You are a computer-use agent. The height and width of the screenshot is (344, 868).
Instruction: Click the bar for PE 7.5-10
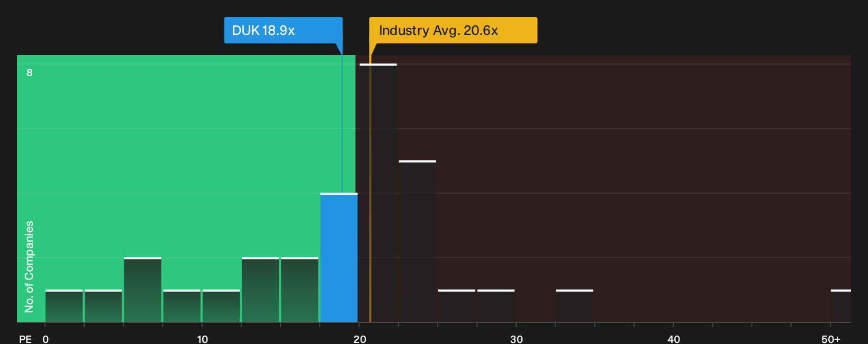[182, 305]
